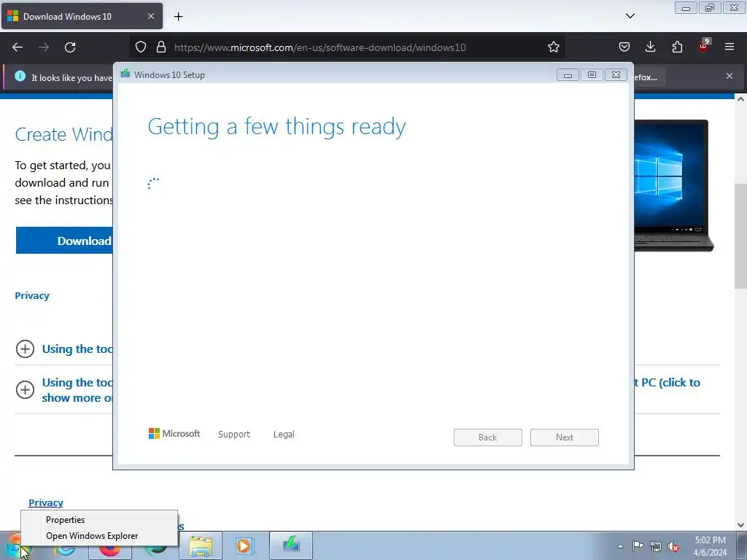Maximize the Windows 10 Setup window
Viewport: 747px width, 560px height.
coord(592,75)
